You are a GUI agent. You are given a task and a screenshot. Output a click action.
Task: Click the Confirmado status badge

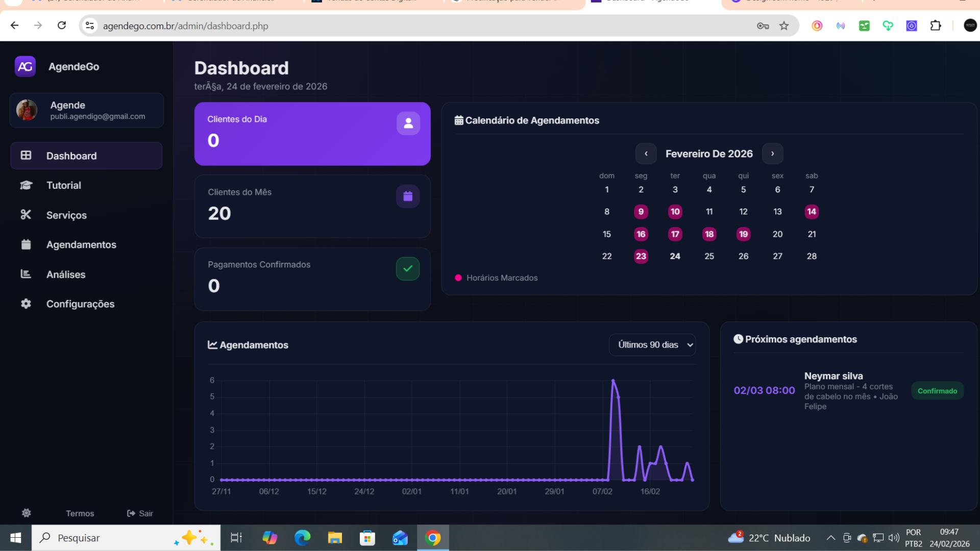[x=937, y=391]
